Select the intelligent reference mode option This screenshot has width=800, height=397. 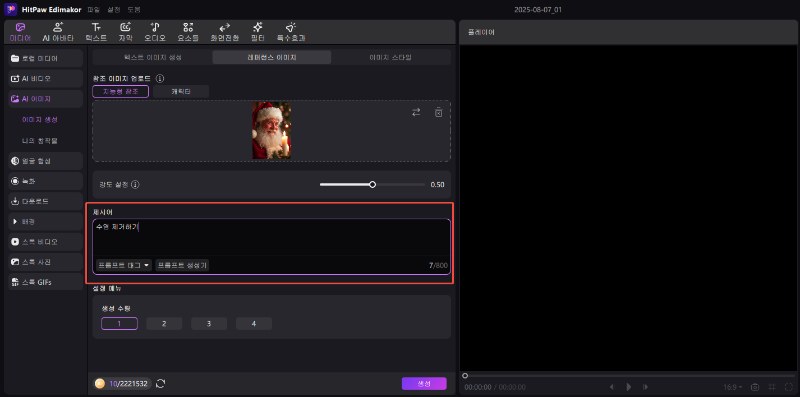coord(120,91)
